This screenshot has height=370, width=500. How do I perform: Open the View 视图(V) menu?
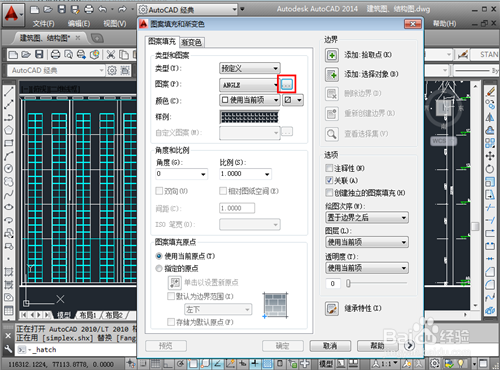pyautogui.click(x=115, y=24)
